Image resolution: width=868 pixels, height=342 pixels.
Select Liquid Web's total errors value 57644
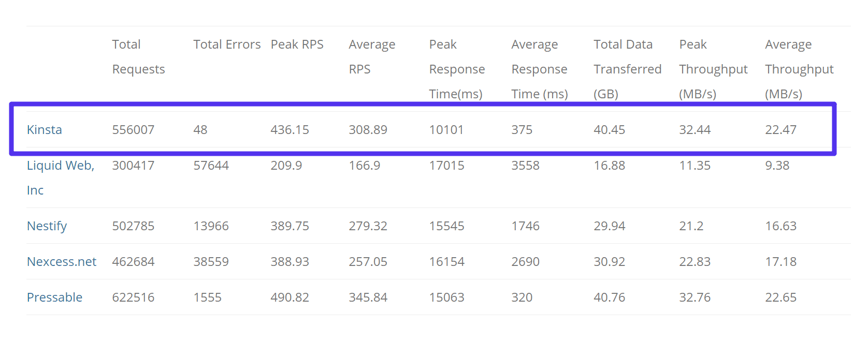coord(211,166)
